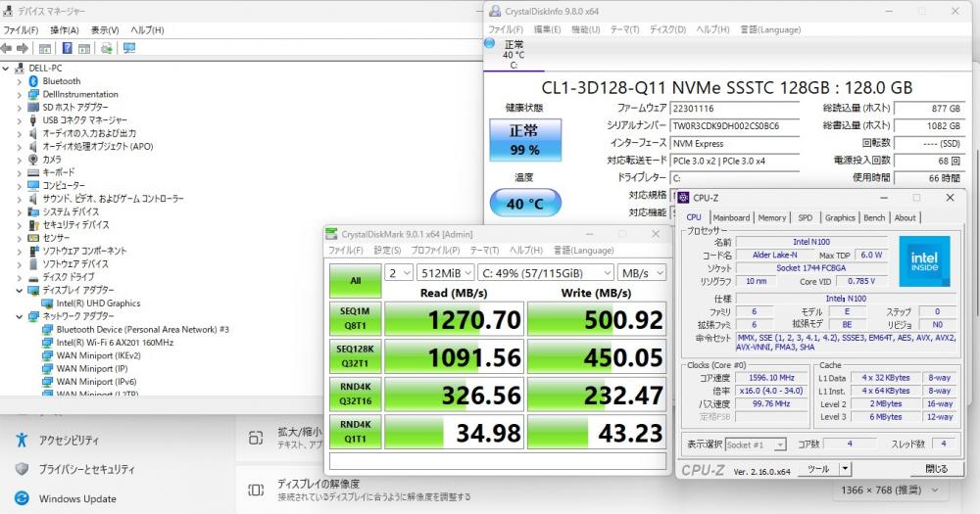Open テーマ(T) menu in CrystalDiskInfo
This screenshot has height=514, width=980.
tap(624, 29)
